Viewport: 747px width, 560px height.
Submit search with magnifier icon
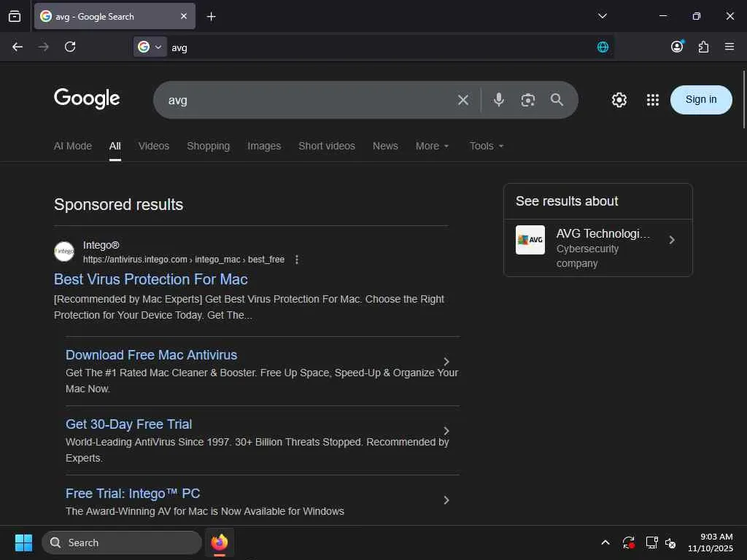pos(557,99)
